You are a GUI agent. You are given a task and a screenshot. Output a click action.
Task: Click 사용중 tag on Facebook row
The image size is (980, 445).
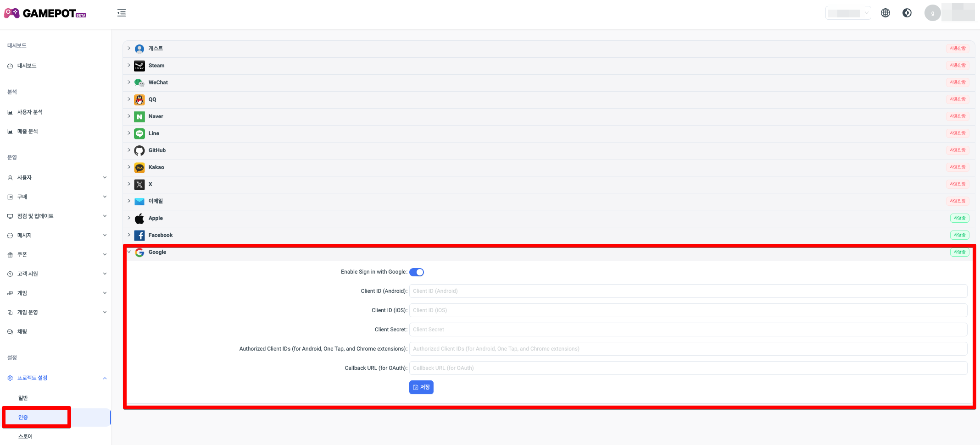click(960, 235)
